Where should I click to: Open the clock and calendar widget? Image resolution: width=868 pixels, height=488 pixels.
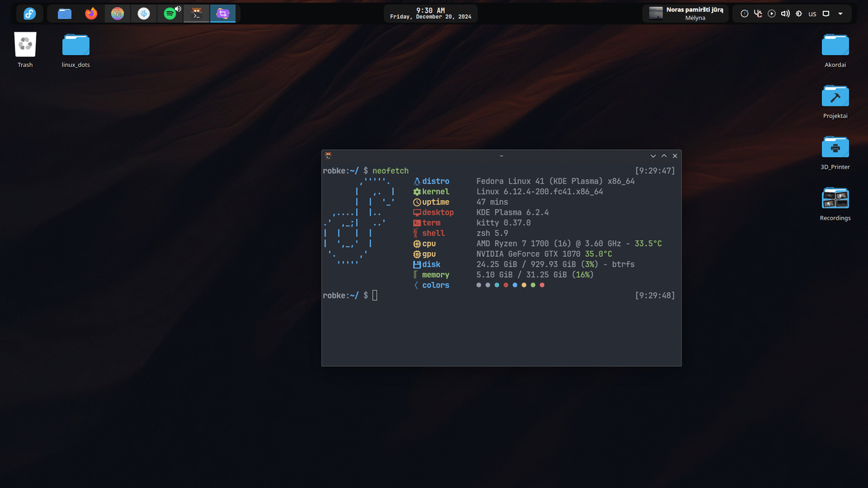click(x=431, y=14)
